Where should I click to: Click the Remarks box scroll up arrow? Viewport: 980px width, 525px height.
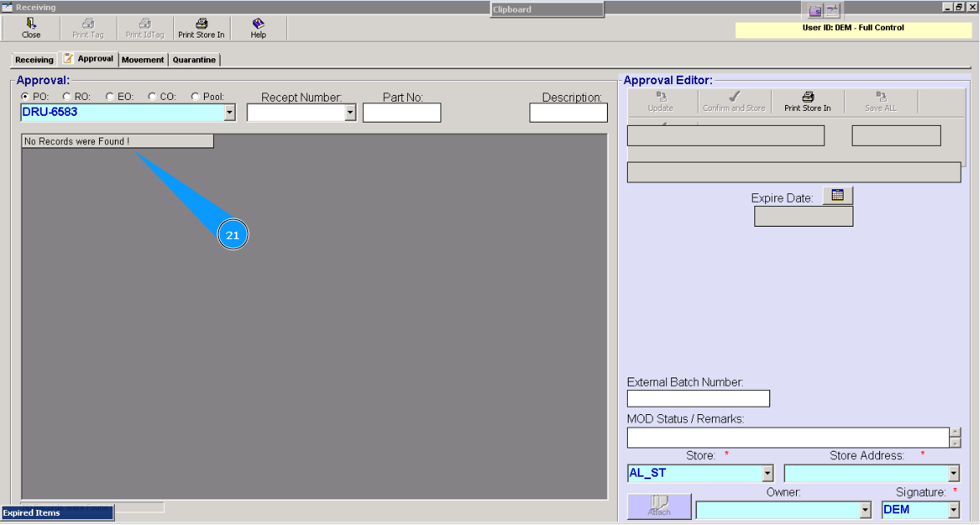click(955, 432)
